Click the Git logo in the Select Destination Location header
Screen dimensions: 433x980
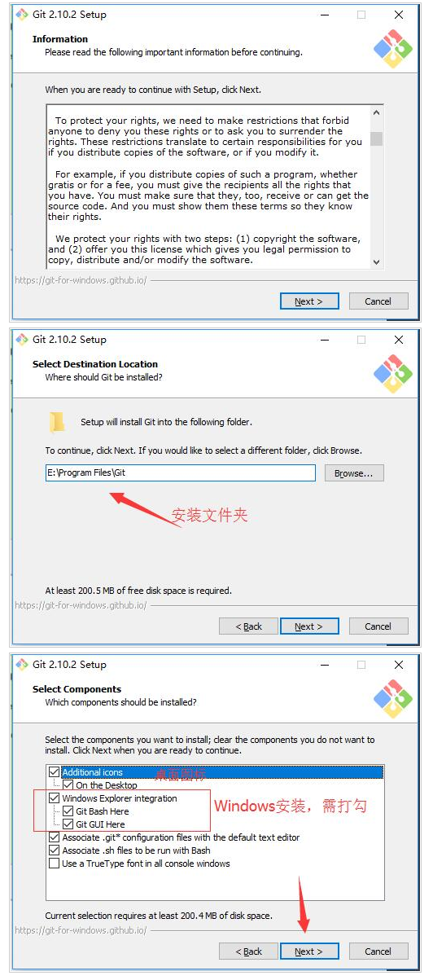pos(393,373)
